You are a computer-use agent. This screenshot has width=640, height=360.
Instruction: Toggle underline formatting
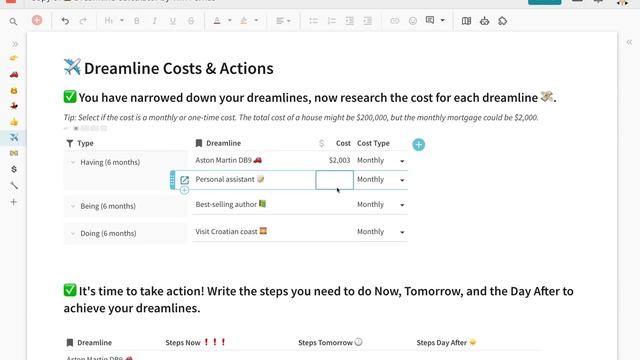tap(173, 21)
